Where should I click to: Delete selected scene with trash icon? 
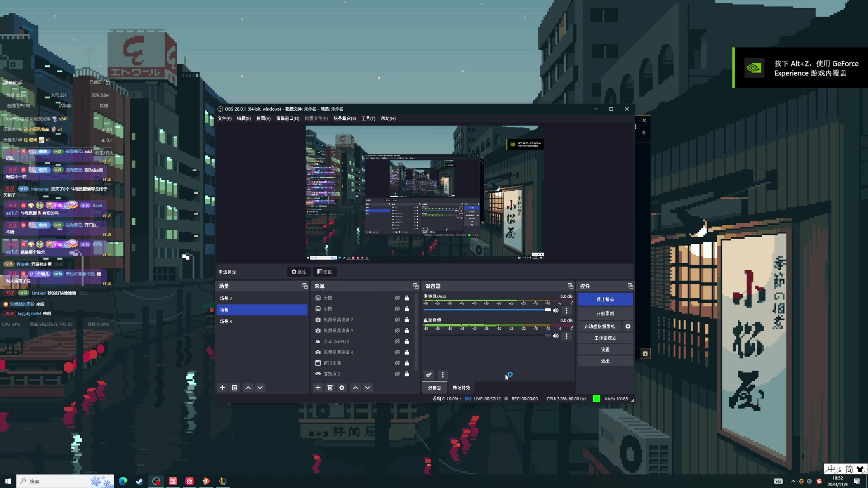click(x=234, y=388)
